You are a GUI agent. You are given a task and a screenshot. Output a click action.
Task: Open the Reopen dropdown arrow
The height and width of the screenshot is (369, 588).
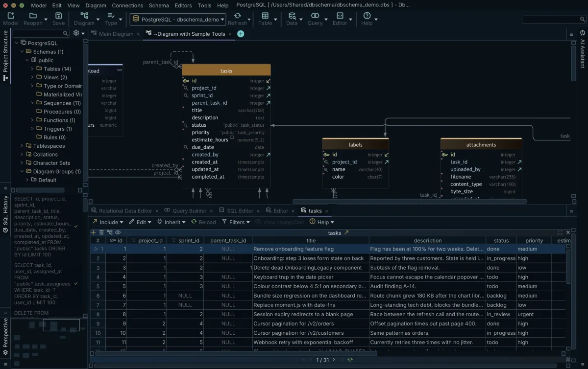46,20
